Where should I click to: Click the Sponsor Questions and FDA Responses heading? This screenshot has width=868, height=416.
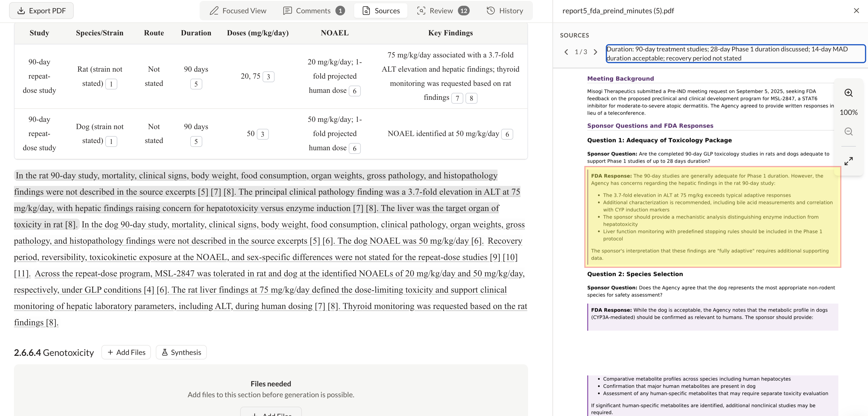pos(650,126)
